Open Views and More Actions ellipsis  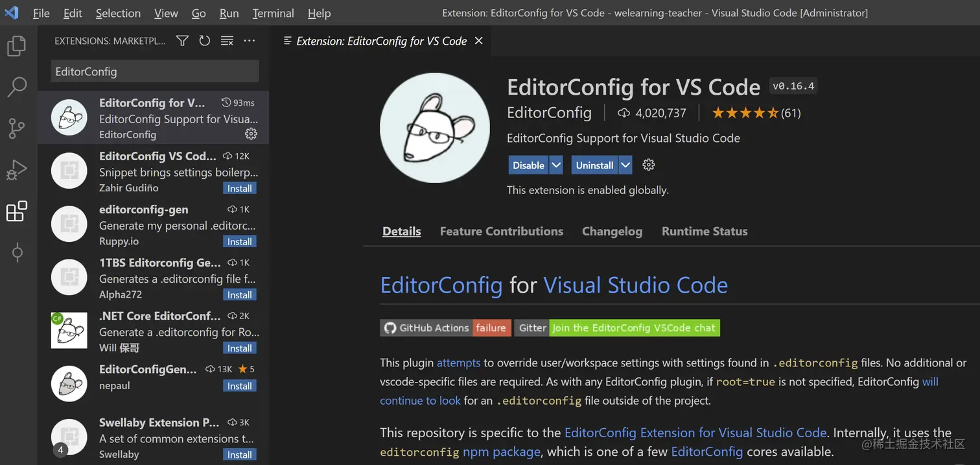pos(250,41)
